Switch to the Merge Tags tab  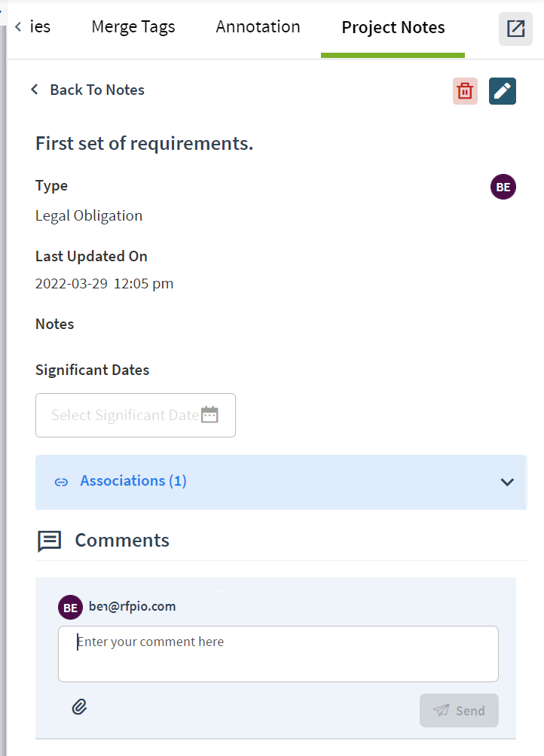133,27
